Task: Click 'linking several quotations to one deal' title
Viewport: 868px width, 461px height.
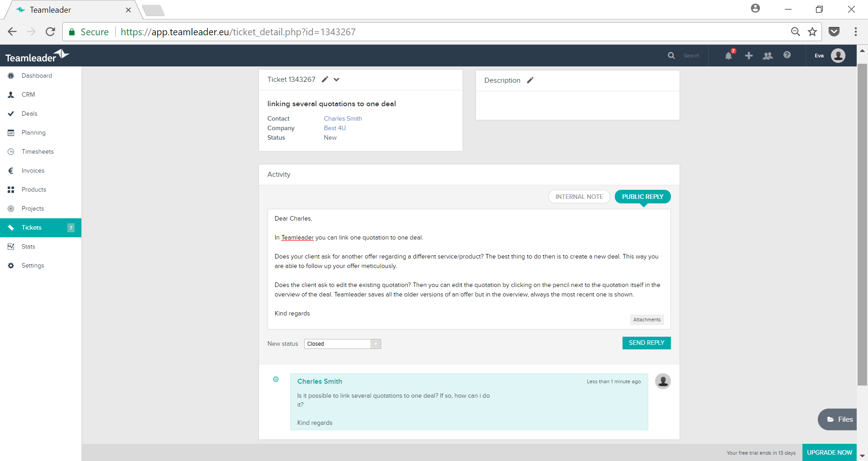Action: pyautogui.click(x=331, y=103)
